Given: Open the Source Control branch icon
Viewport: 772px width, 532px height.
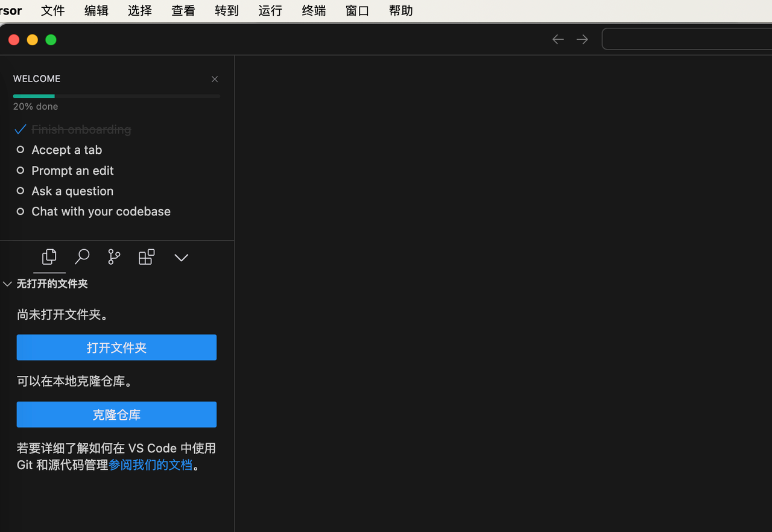Looking at the screenshot, I should pos(114,257).
